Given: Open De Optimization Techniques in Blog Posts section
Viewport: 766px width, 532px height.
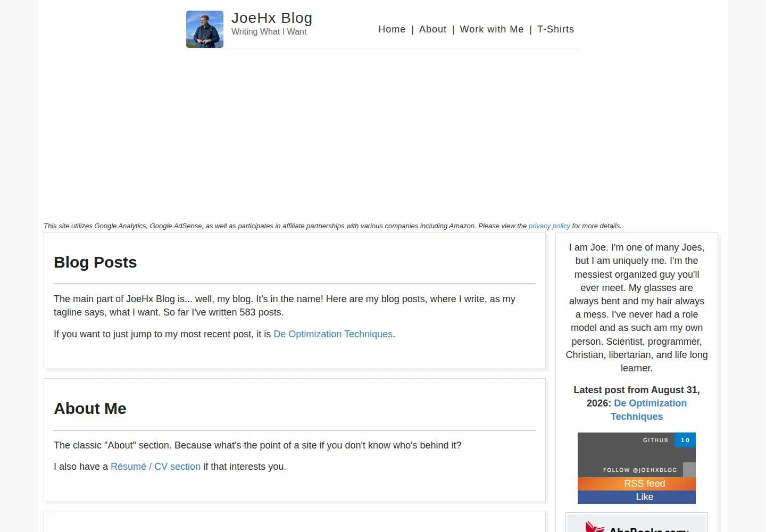Looking at the screenshot, I should coord(333,334).
